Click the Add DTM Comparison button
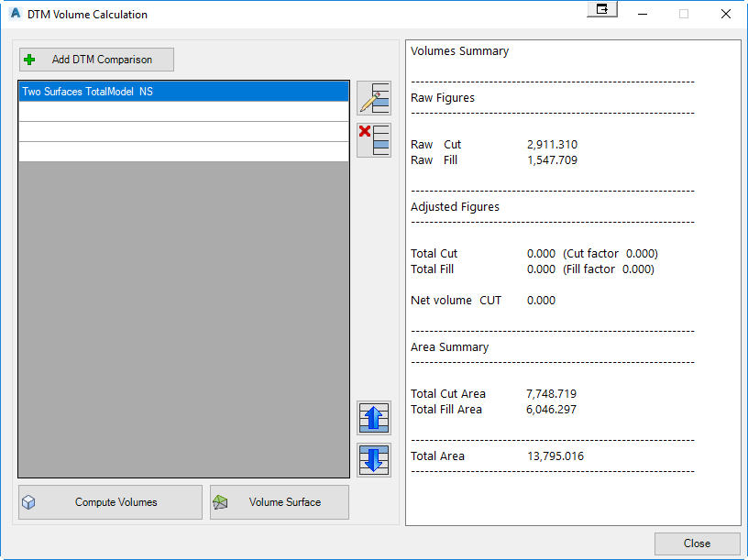The image size is (748, 560). click(95, 59)
